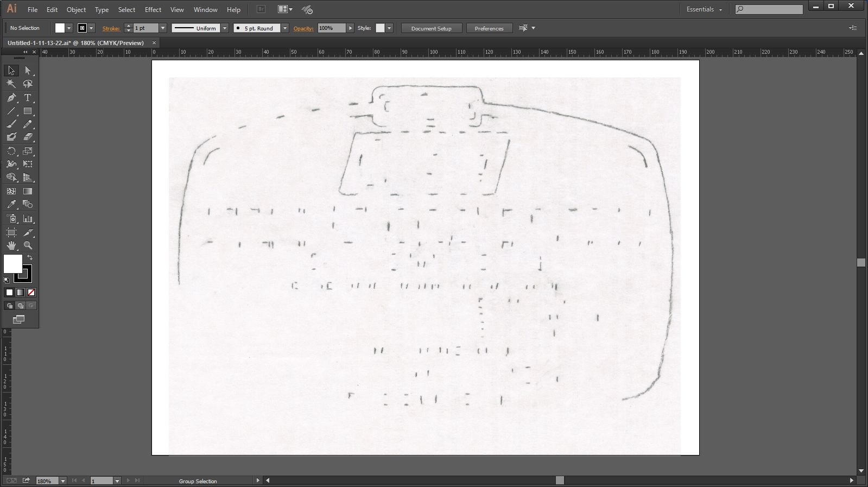Viewport: 868px width, 487px height.
Task: Click the search field in application bar
Action: 769,9
